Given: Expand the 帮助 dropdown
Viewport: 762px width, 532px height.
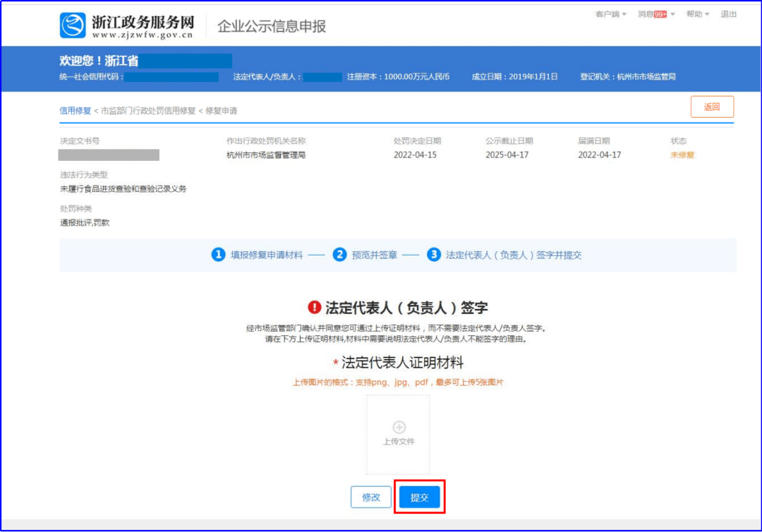Looking at the screenshot, I should point(696,13).
